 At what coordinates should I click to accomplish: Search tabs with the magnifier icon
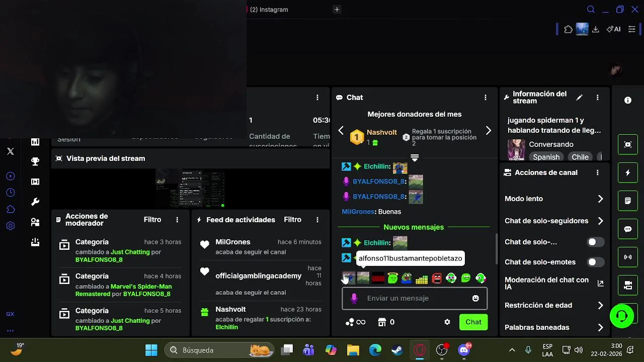coord(591,10)
